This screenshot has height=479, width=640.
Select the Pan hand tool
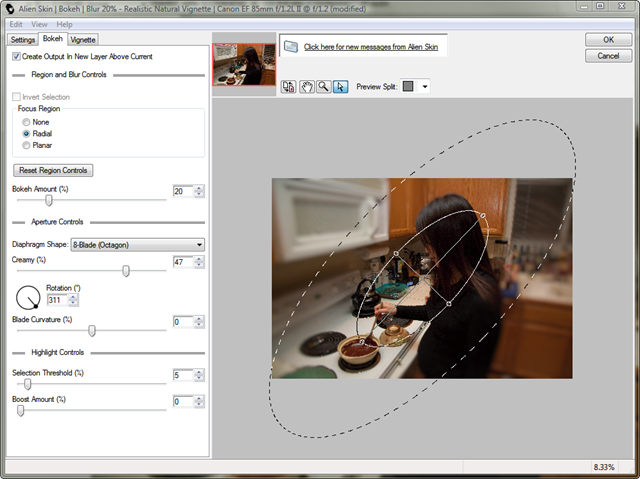[x=306, y=87]
